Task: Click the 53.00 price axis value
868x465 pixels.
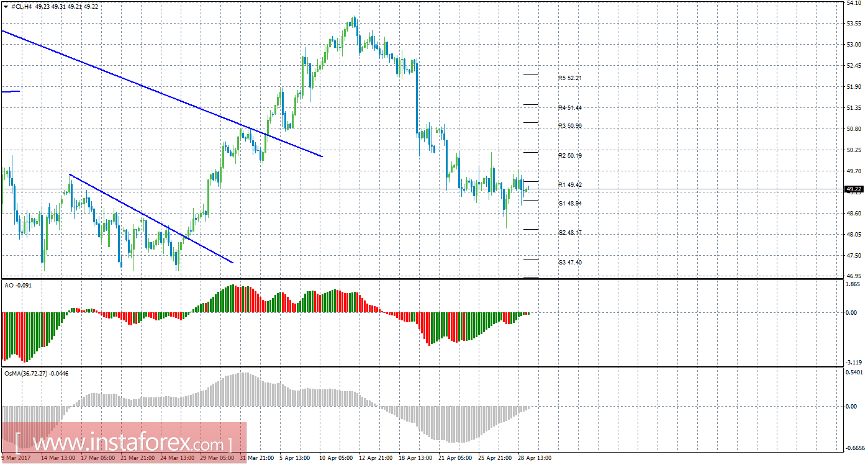Action: (x=853, y=45)
